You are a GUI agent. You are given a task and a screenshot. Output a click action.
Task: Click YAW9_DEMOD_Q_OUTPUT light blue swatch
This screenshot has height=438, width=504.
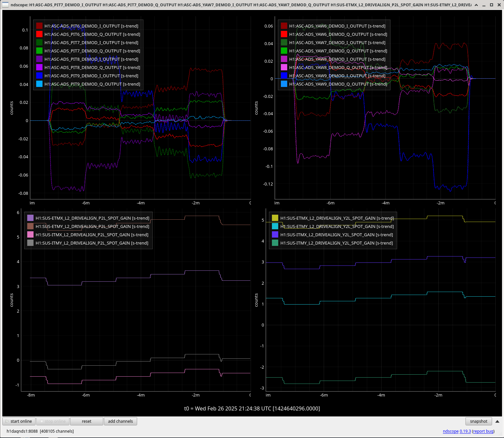284,84
